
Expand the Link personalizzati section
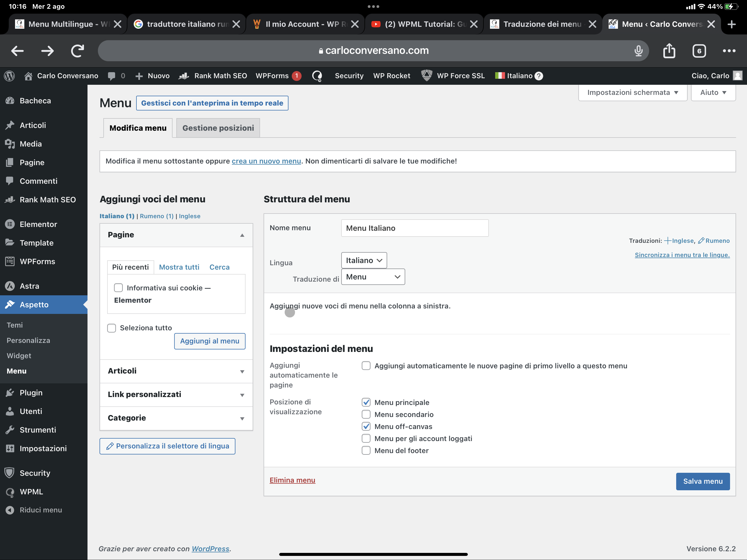click(176, 395)
